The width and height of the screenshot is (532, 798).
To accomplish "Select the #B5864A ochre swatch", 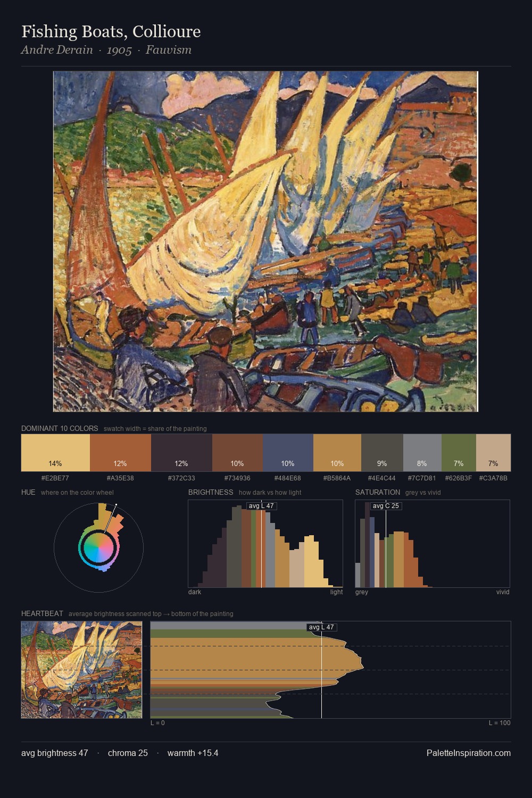I will point(337,453).
